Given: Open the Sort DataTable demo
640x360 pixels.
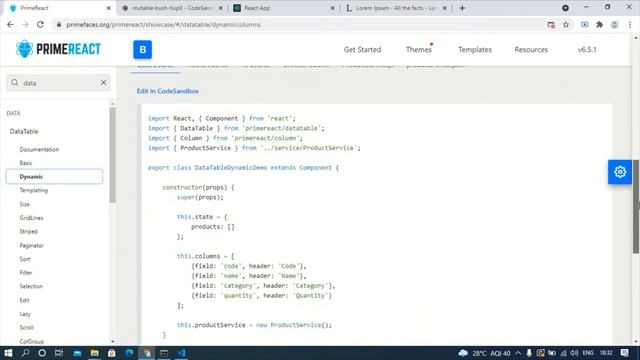Looking at the screenshot, I should tap(25, 259).
